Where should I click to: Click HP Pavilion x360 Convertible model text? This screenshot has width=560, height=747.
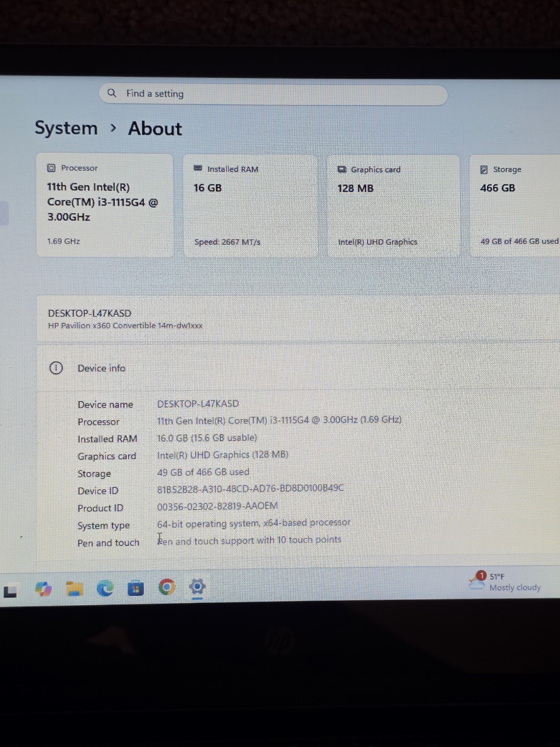click(x=125, y=325)
